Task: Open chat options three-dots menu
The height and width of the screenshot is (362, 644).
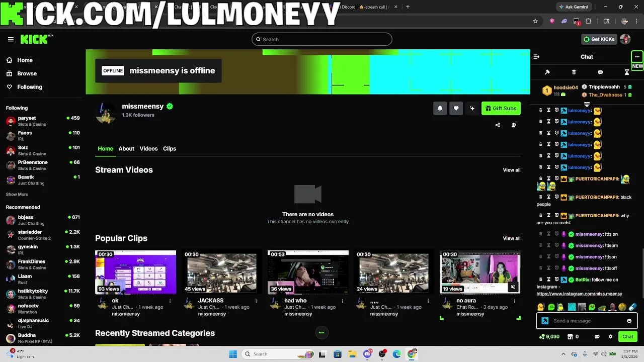Action: tap(637, 57)
